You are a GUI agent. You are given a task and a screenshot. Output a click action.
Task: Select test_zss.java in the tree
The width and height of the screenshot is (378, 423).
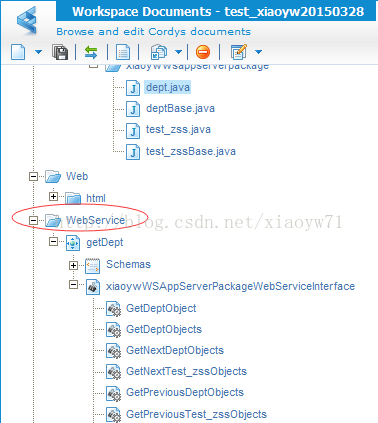coord(178,129)
